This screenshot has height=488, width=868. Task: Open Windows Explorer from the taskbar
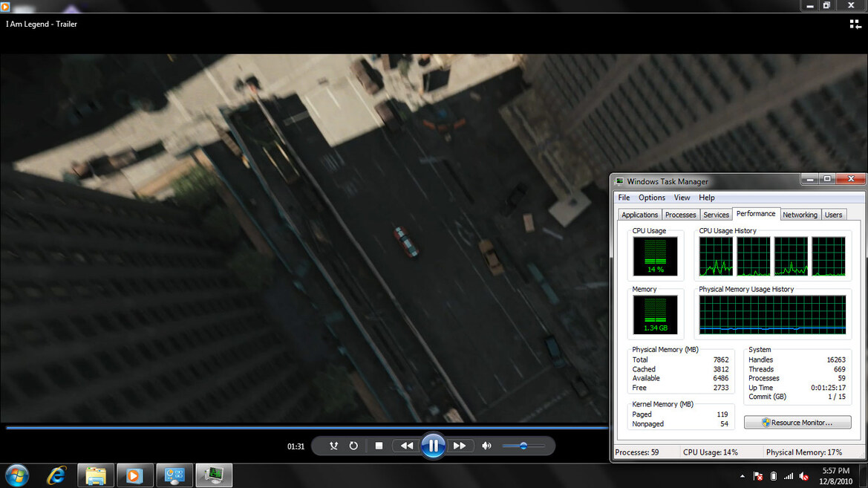[x=96, y=475]
